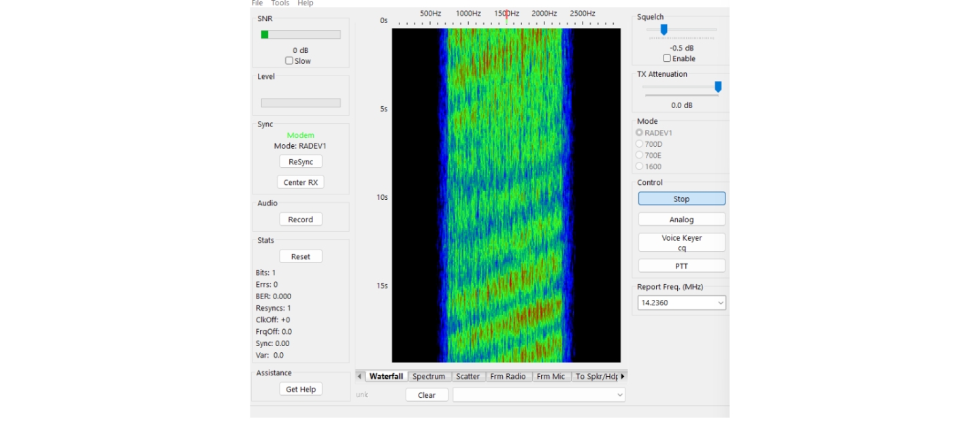Click the 'Resyncs: 1' stat
Viewport: 980px width, 425px height.
pyautogui.click(x=274, y=308)
